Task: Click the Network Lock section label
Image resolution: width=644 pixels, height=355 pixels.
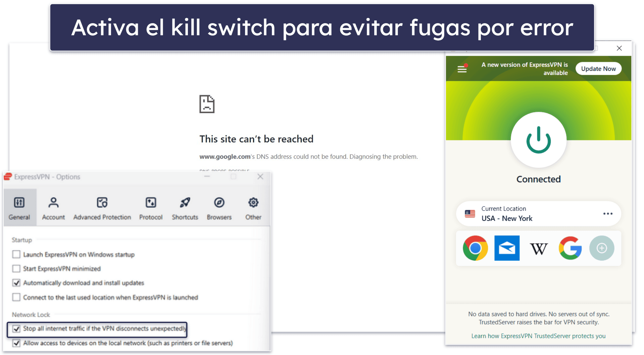Action: tap(31, 315)
